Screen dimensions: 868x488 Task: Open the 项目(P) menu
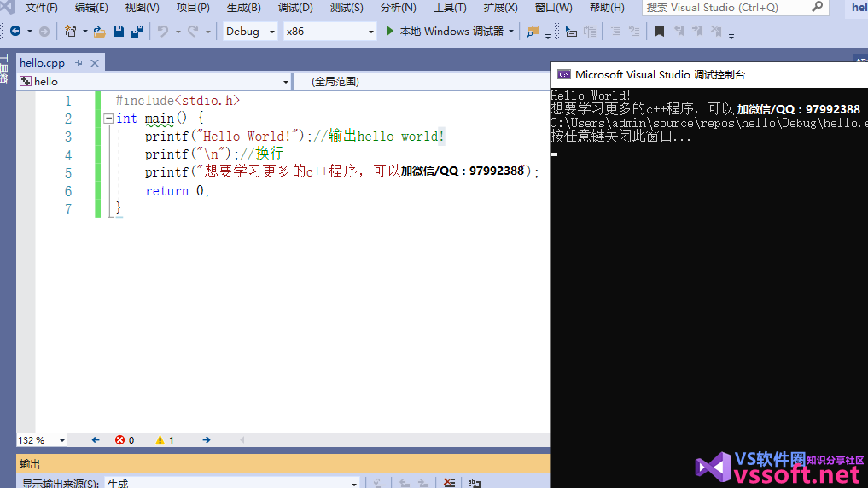coord(193,7)
